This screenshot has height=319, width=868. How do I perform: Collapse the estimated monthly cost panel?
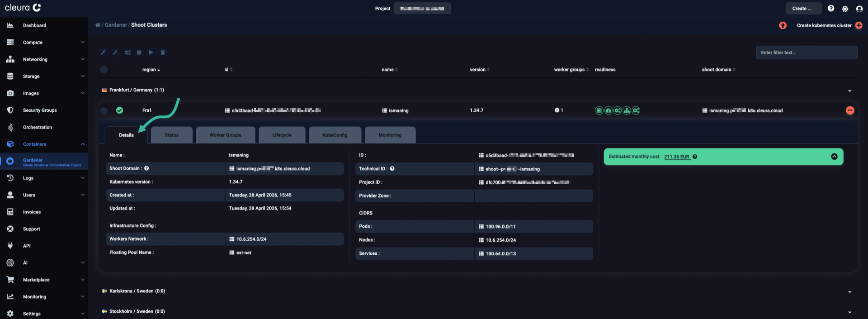click(834, 157)
